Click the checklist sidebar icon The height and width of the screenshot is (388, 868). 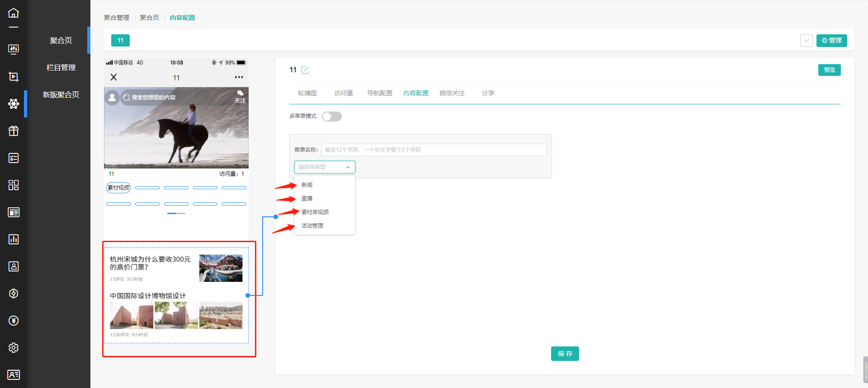click(x=14, y=158)
